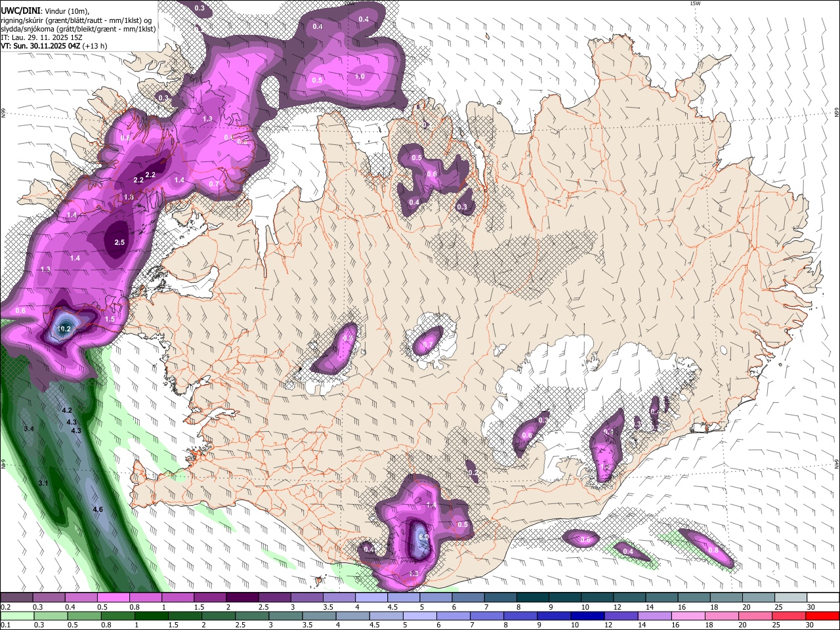The width and height of the screenshot is (840, 630).
Task: Click the 4.6 rain value on the map
Action: click(x=98, y=509)
